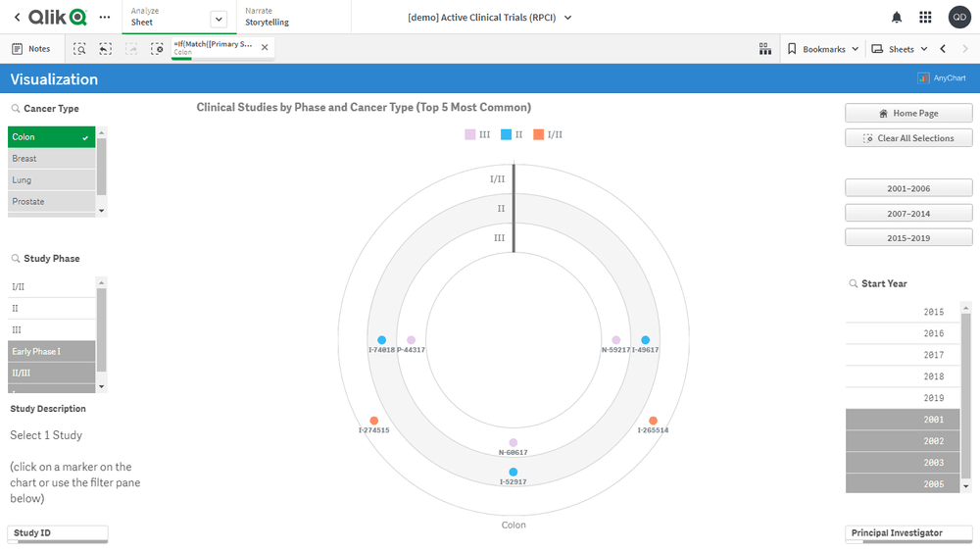The image size is (980, 551).
Task: Open the app launcher grid
Action: 925,18
